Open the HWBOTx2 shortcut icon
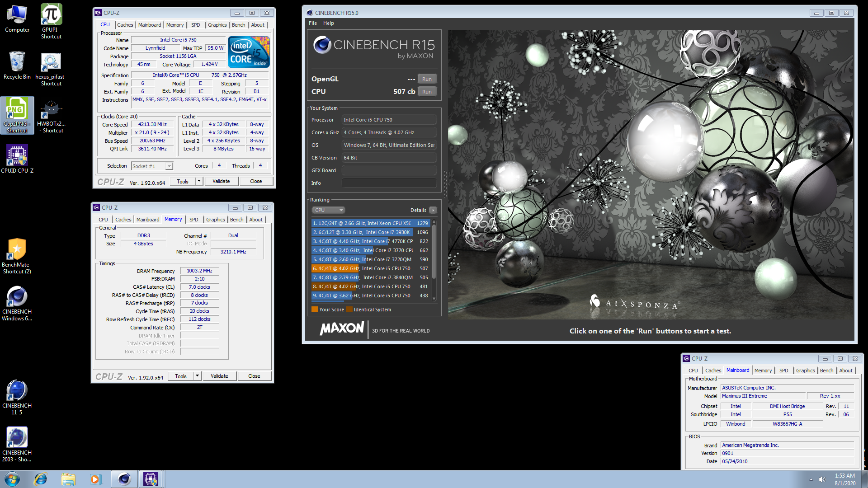The image size is (868, 488). [51, 115]
